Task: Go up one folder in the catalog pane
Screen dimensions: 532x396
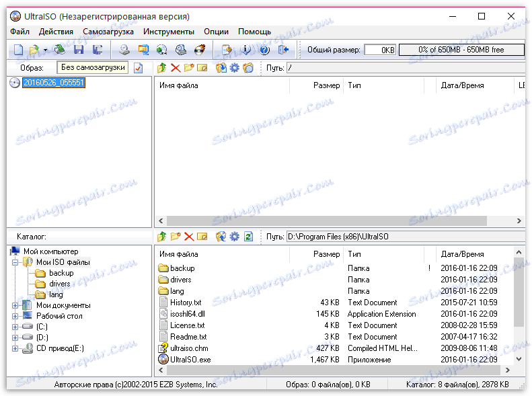Action: (162, 236)
